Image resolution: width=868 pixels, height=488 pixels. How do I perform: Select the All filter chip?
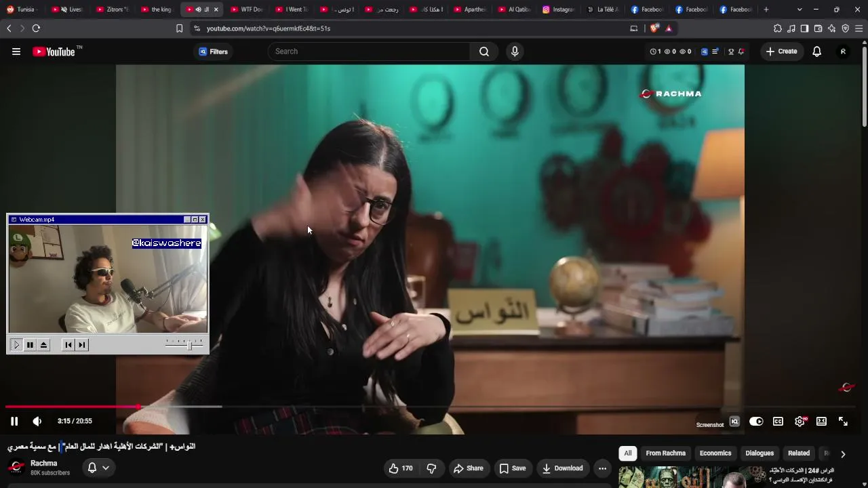628,453
